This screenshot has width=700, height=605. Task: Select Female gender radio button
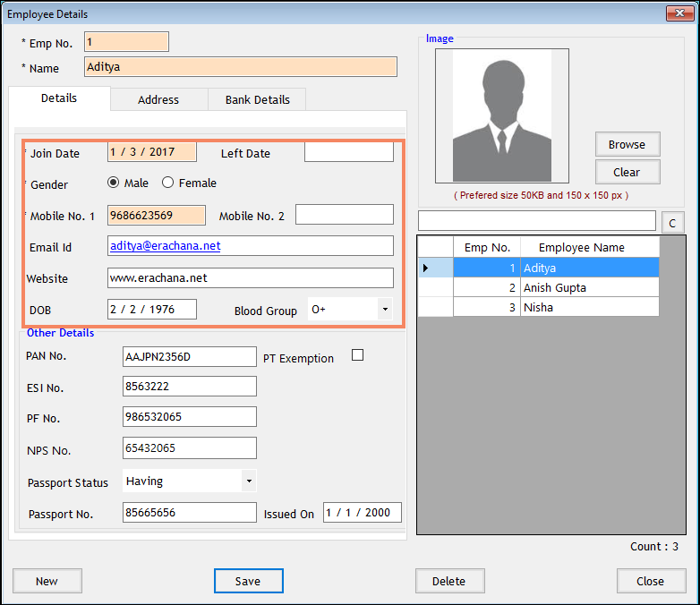168,183
